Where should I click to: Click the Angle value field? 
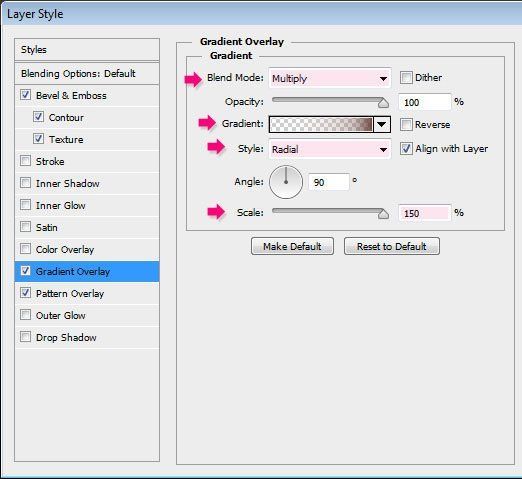[329, 182]
